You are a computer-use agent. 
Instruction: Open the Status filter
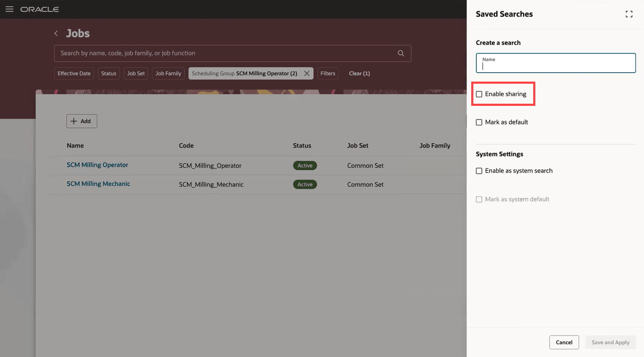pos(109,73)
